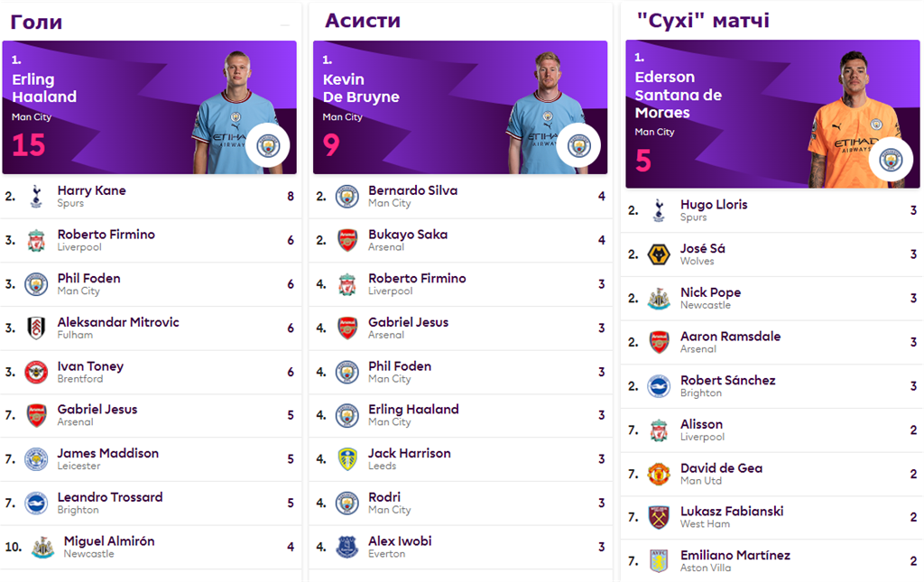The image size is (924, 582).
Task: Click the West Ham crest beside Lukasz Fabianski
Action: [x=659, y=517]
